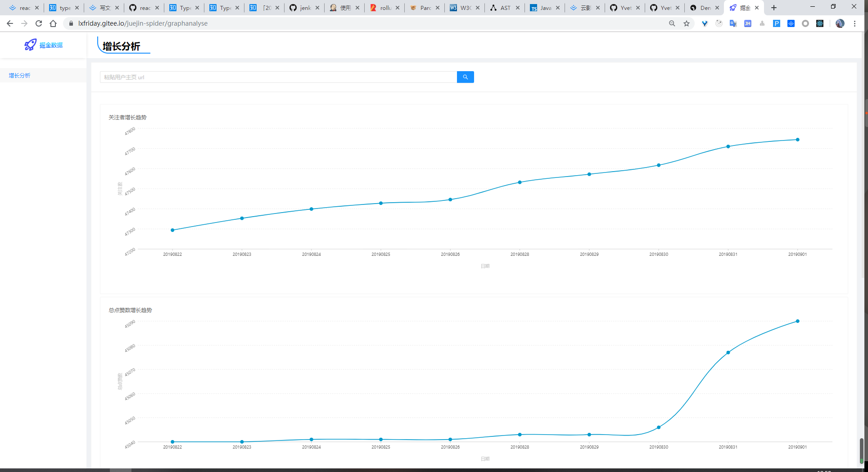Close the Deno tab
The image size is (868, 472).
(x=717, y=8)
